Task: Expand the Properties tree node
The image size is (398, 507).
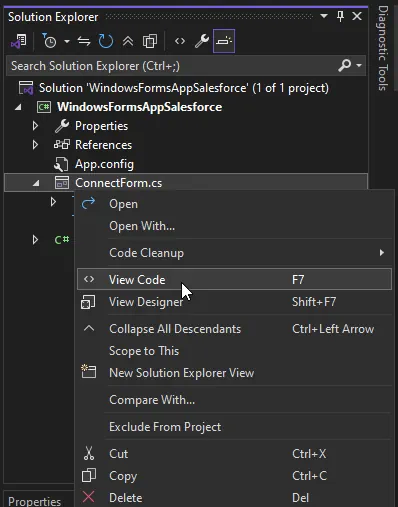Action: [x=35, y=126]
